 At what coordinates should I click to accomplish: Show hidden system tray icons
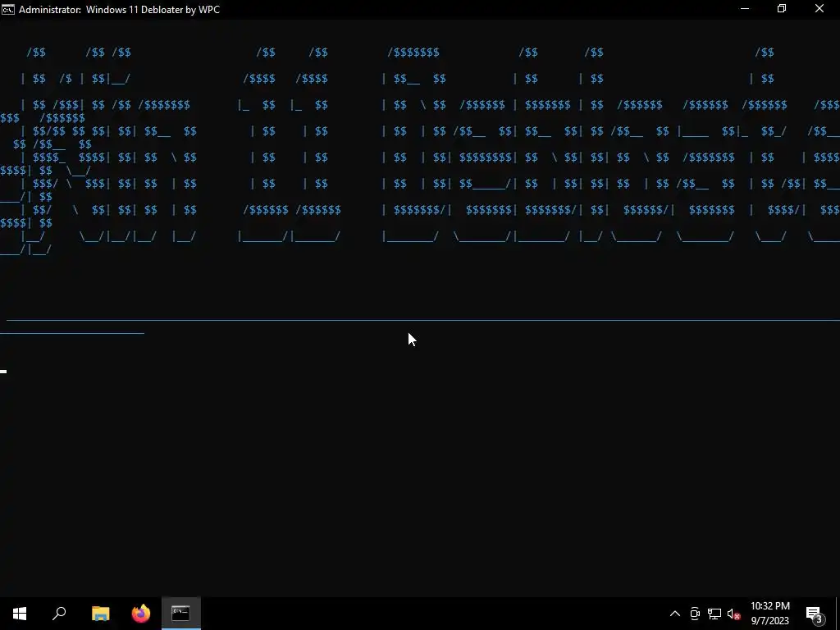[x=675, y=614]
